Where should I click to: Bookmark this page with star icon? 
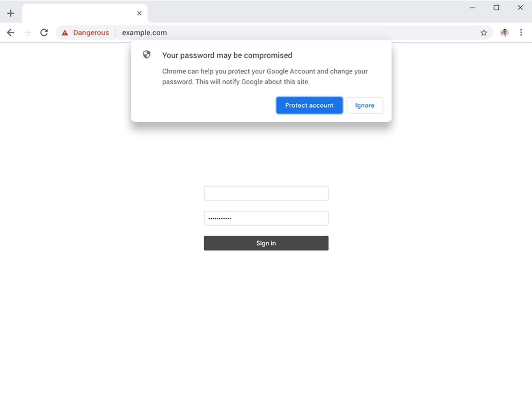click(x=484, y=33)
